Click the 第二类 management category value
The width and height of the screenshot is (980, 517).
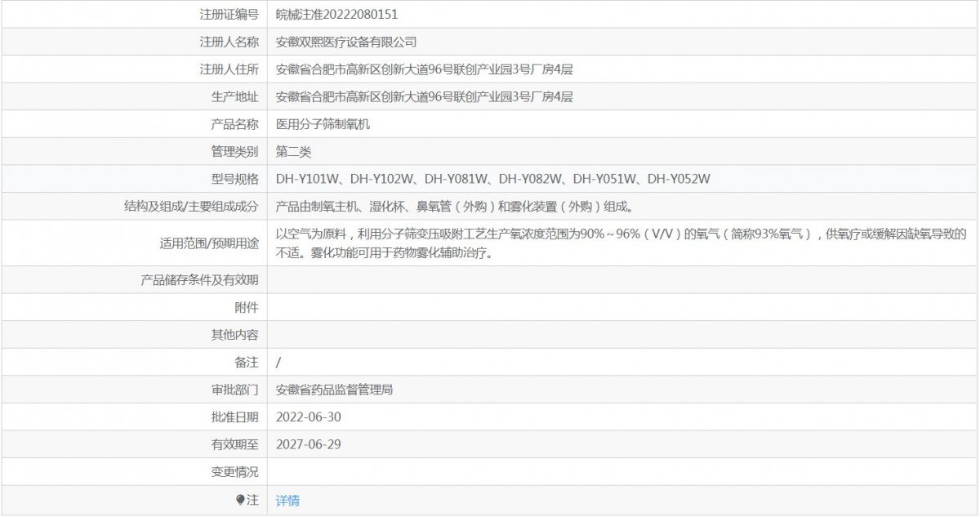pos(293,152)
